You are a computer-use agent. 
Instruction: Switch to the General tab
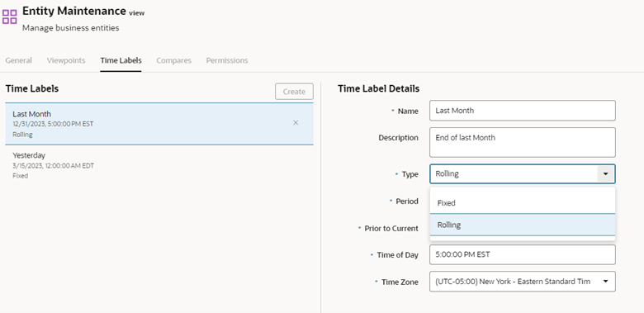(x=18, y=60)
